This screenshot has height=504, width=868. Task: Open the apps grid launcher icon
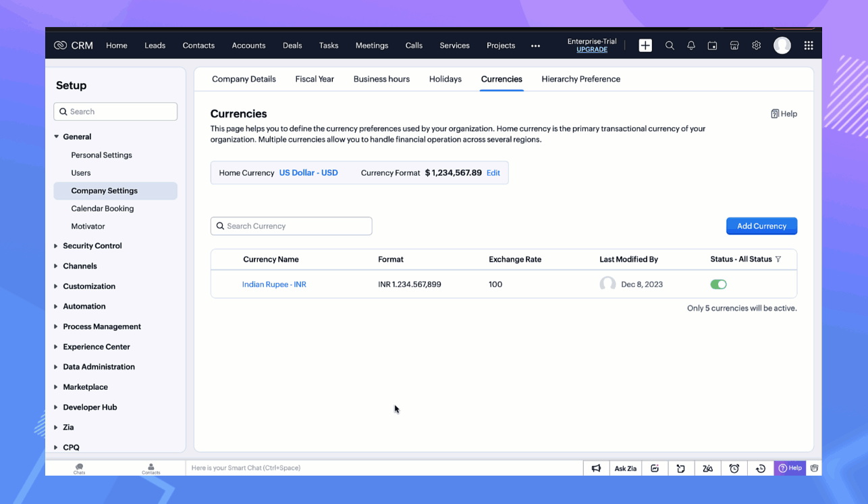coord(809,45)
